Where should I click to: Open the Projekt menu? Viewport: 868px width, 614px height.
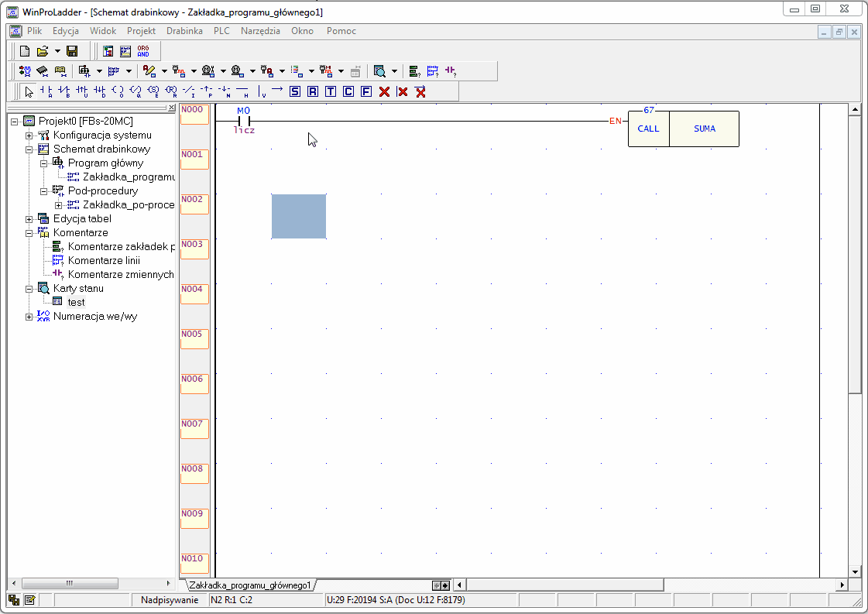point(141,31)
